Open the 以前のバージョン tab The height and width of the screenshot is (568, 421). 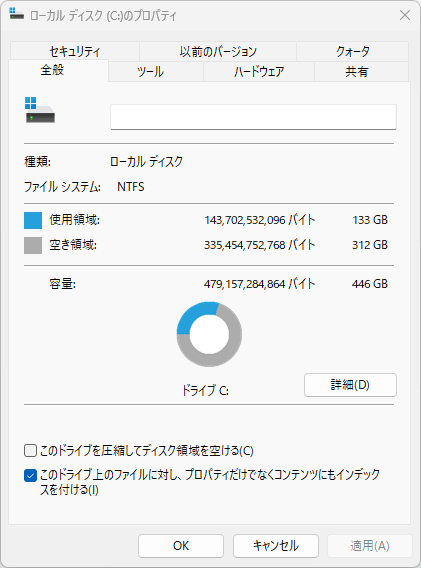(x=218, y=51)
